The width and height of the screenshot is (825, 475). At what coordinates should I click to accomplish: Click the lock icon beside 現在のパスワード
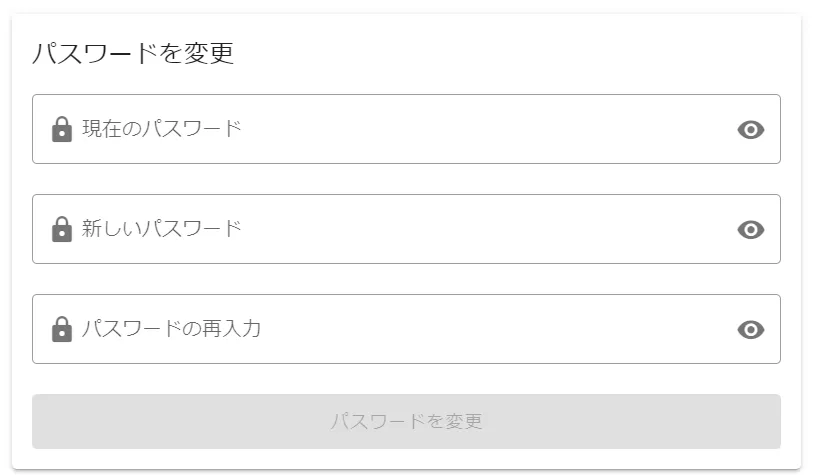pyautogui.click(x=61, y=129)
